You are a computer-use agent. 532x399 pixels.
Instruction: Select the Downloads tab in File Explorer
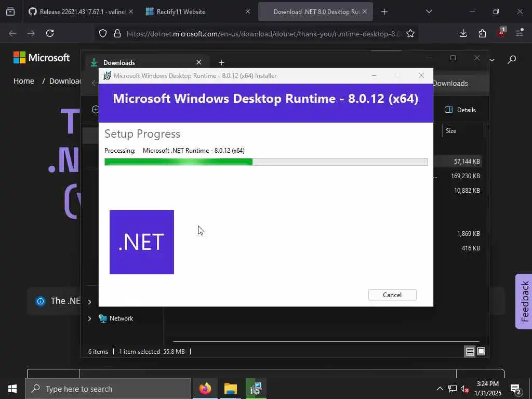point(146,63)
